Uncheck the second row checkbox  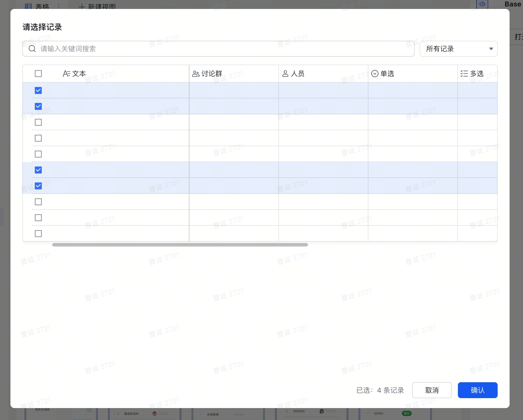(x=38, y=106)
